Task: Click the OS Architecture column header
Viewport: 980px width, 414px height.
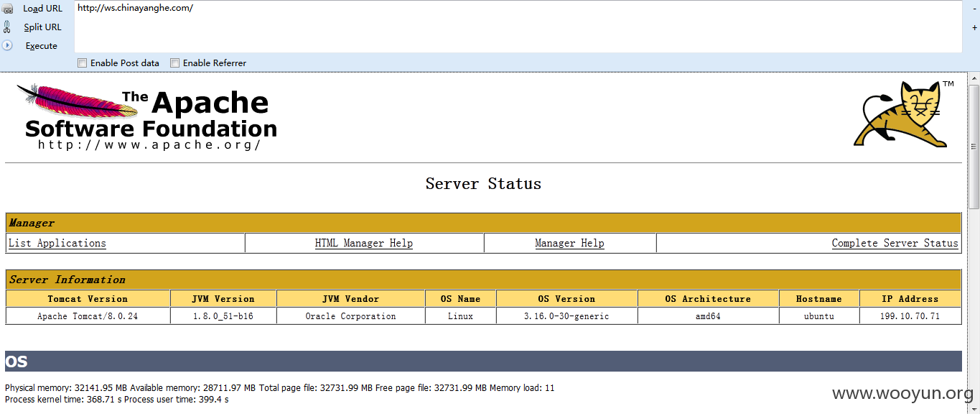Action: [708, 299]
